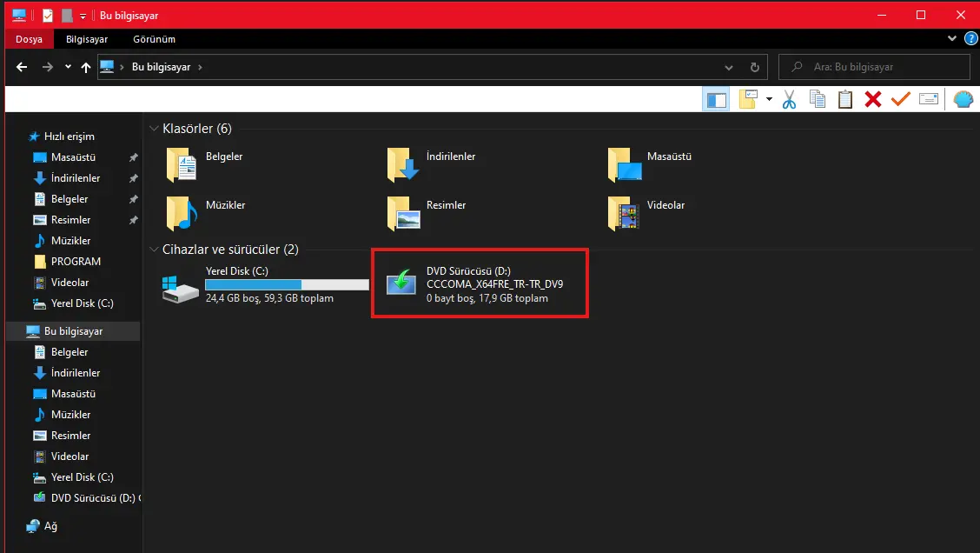This screenshot has height=553, width=980.
Task: Click the orange checkmark Properties icon
Action: [900, 99]
